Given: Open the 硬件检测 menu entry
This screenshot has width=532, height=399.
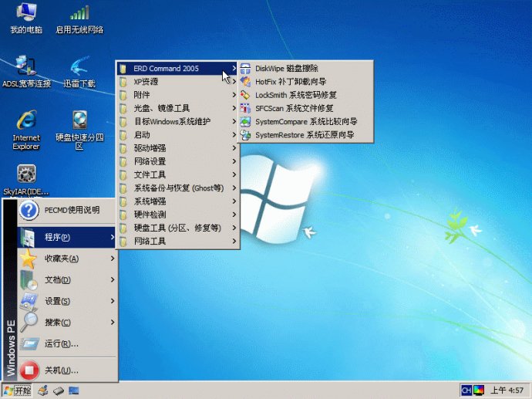Looking at the screenshot, I should pyautogui.click(x=178, y=215).
